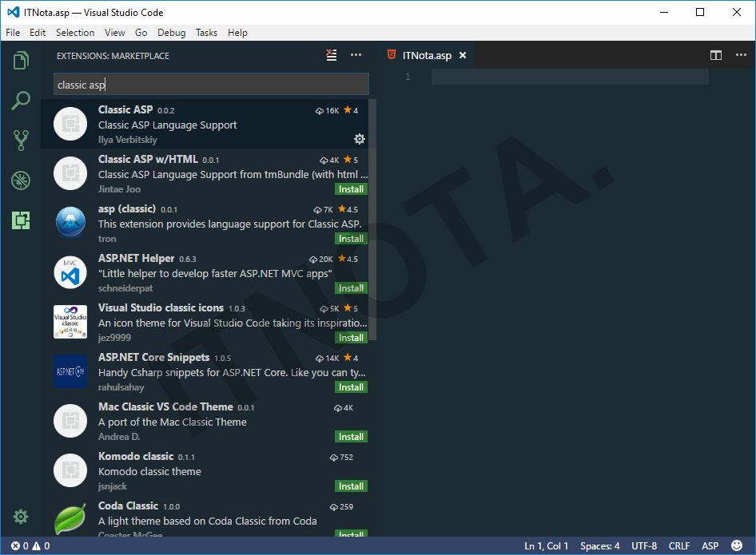Close the ITNota.asp editor tab
The image size is (756, 555).
pos(463,55)
